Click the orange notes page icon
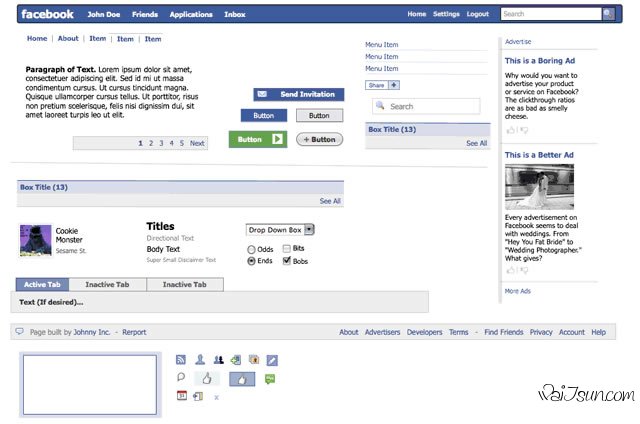This screenshot has height=424, width=640. click(x=254, y=360)
